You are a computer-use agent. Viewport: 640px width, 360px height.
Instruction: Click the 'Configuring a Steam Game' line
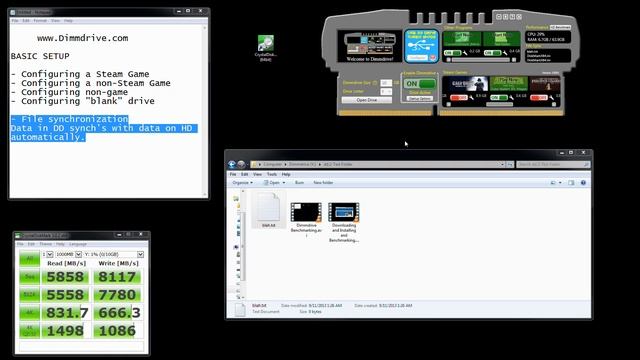point(80,74)
